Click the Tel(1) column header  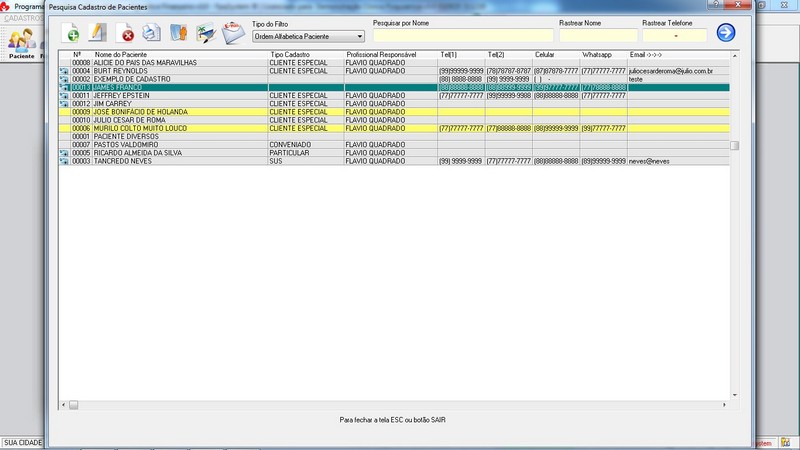448,55
